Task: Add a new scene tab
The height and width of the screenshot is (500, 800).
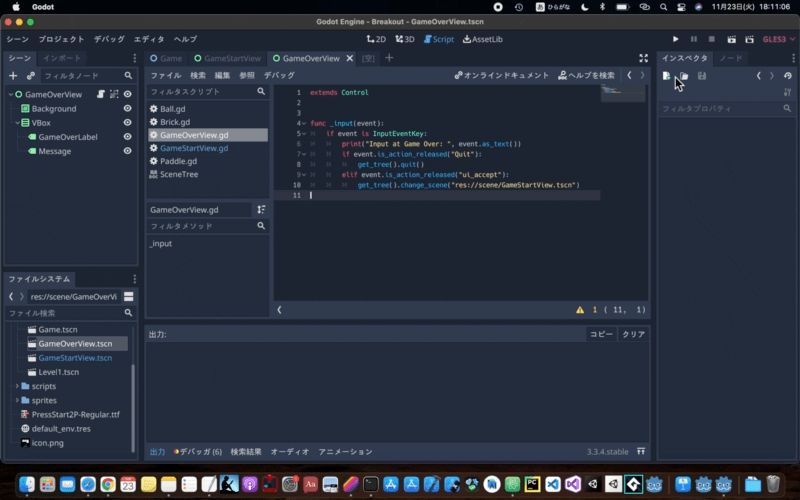Action: coord(389,58)
